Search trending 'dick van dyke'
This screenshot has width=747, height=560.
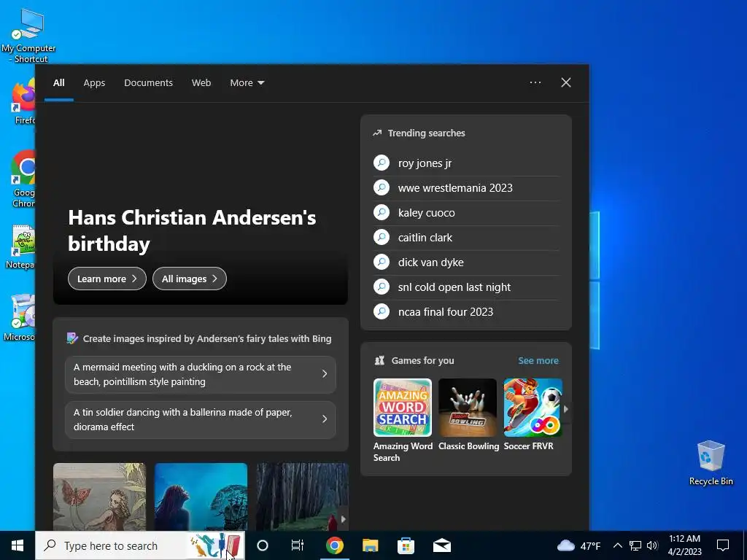pyautogui.click(x=466, y=262)
